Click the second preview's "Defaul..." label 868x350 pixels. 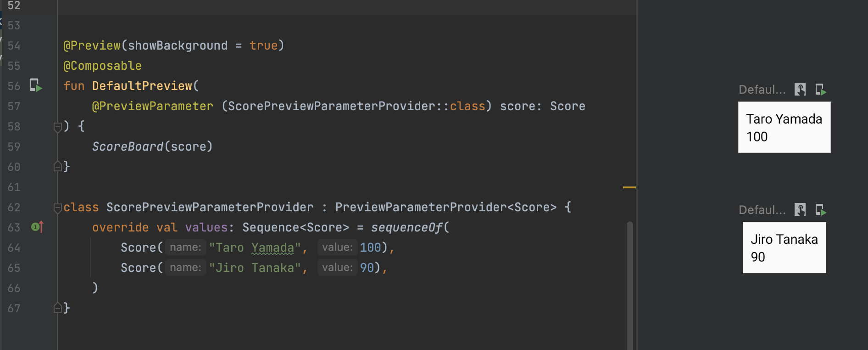pyautogui.click(x=762, y=210)
